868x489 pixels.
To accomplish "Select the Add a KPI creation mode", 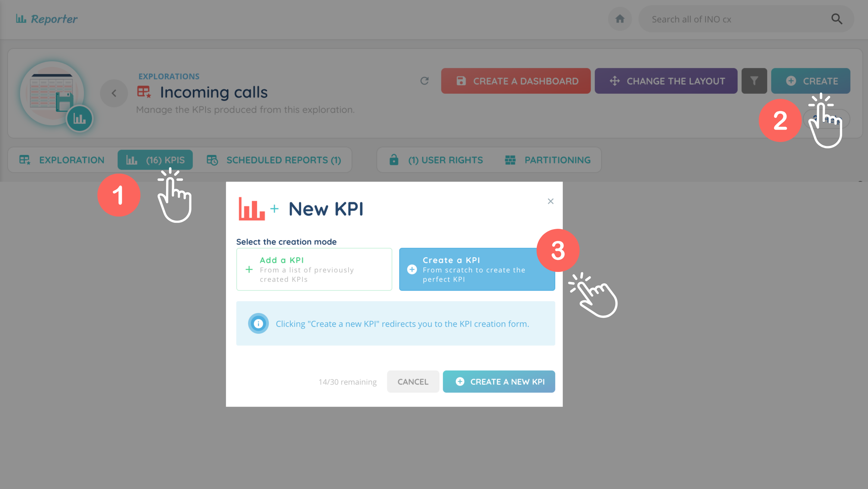I will [x=314, y=269].
